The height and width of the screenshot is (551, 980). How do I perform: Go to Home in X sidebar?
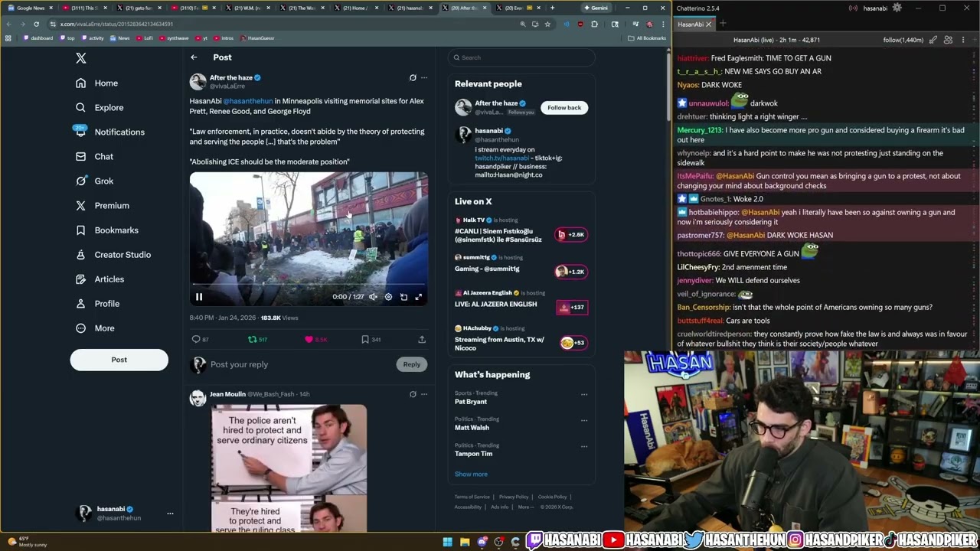[x=97, y=83]
